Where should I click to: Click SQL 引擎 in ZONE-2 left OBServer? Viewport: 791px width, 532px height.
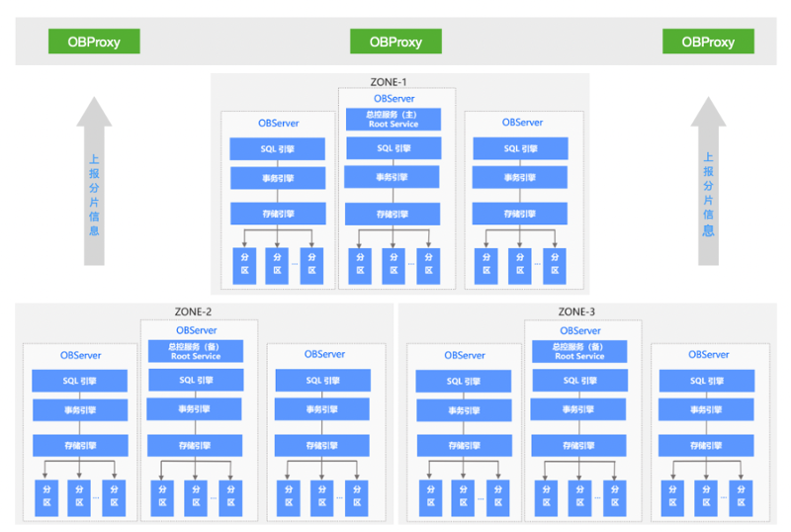pyautogui.click(x=80, y=381)
